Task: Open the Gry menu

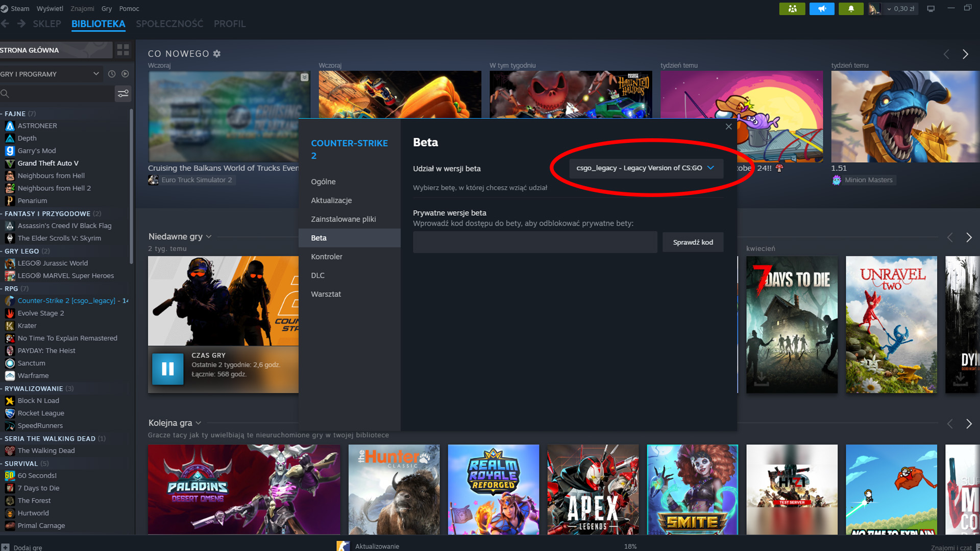Action: 107,9
